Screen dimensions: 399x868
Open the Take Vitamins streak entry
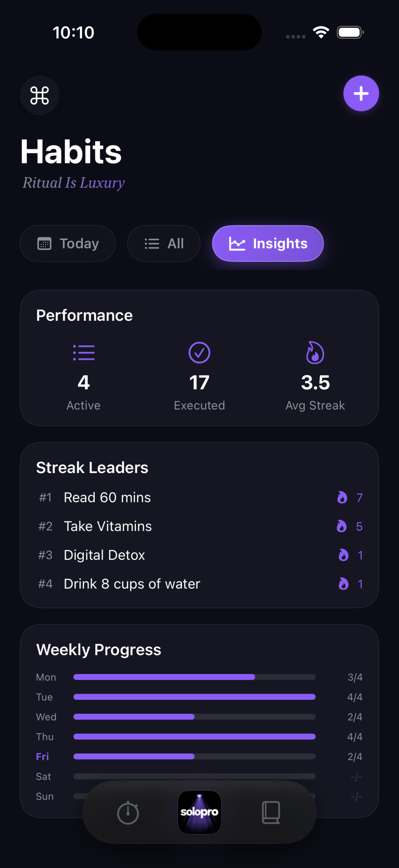click(x=108, y=526)
